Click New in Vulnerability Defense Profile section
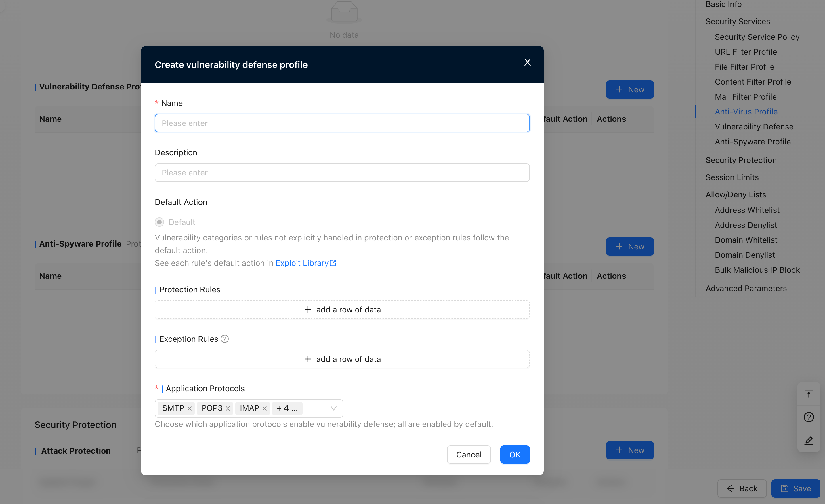This screenshot has height=504, width=825. tap(629, 89)
